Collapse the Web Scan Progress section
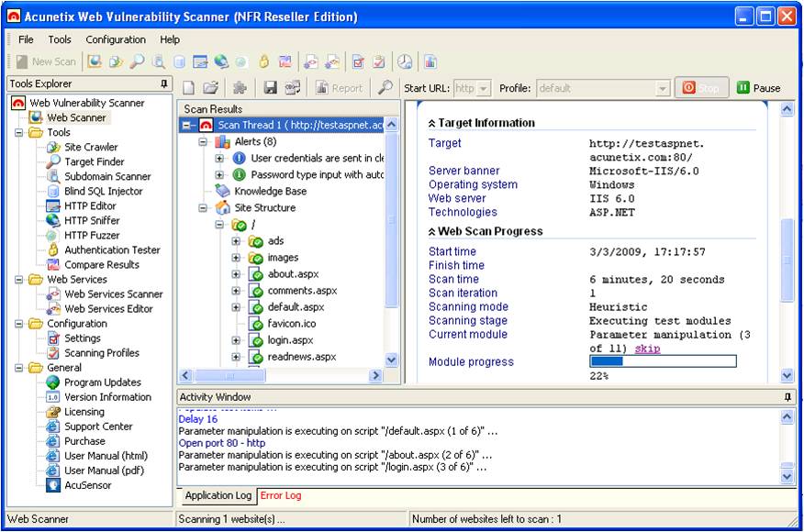This screenshot has width=804, height=532. click(x=431, y=232)
